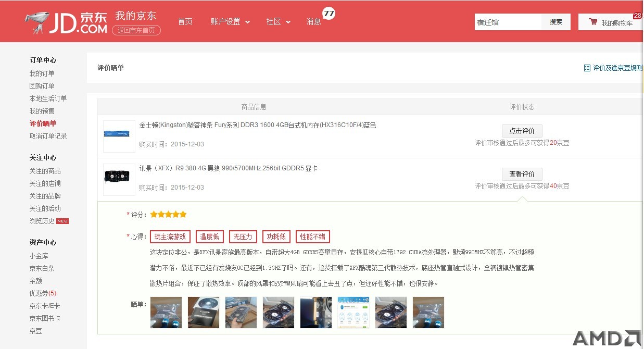Click the 功耗低 review tag
Viewport: 644px width, 349px height.
(x=276, y=236)
